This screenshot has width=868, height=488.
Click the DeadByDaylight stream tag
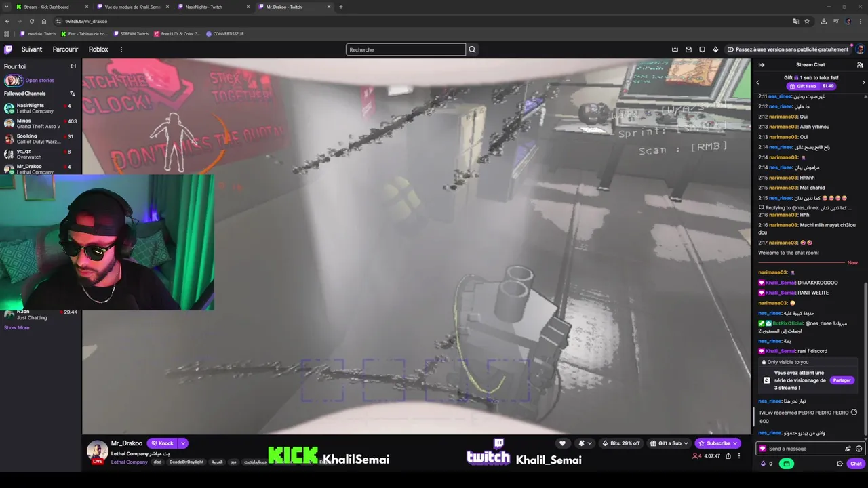point(186,462)
